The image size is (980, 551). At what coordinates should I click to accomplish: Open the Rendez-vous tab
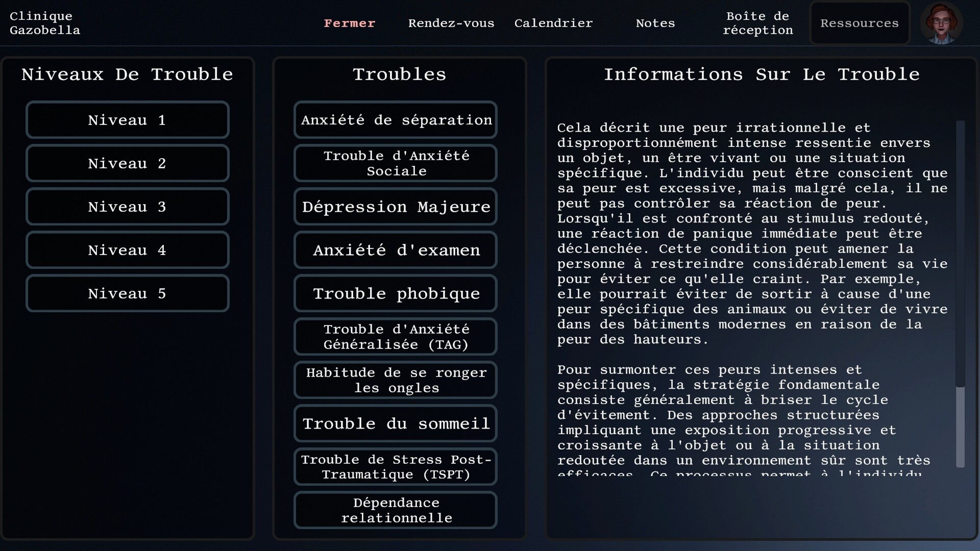[451, 23]
